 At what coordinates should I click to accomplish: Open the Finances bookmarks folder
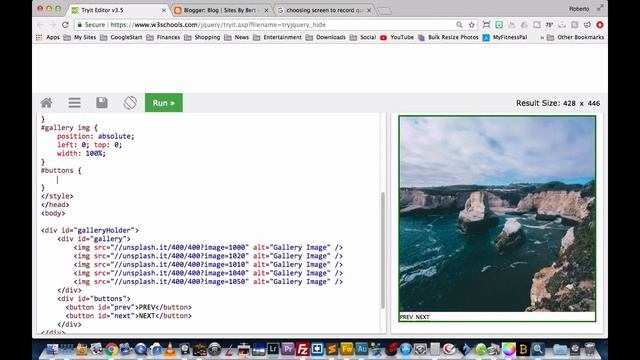[x=163, y=37]
